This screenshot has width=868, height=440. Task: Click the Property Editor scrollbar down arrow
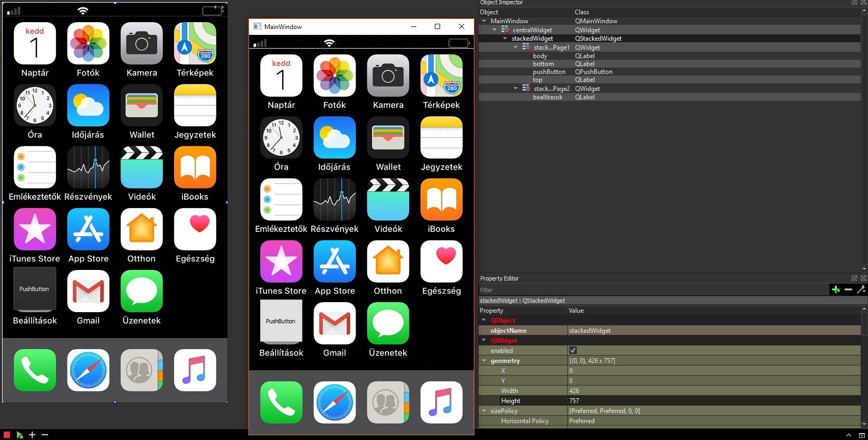[864, 424]
